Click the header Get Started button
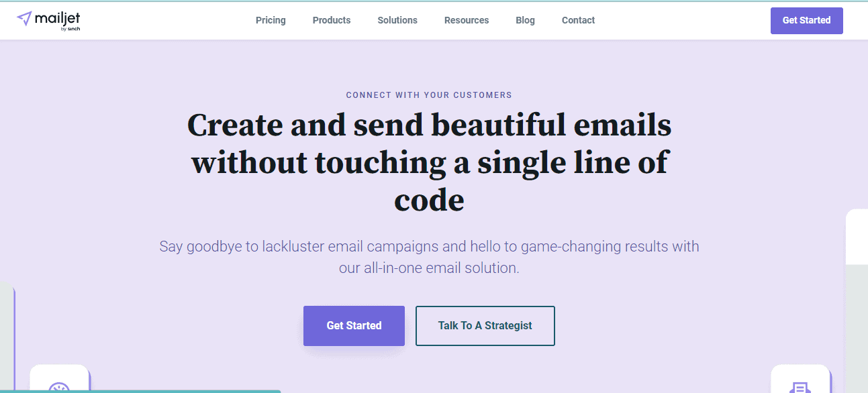 pos(806,20)
